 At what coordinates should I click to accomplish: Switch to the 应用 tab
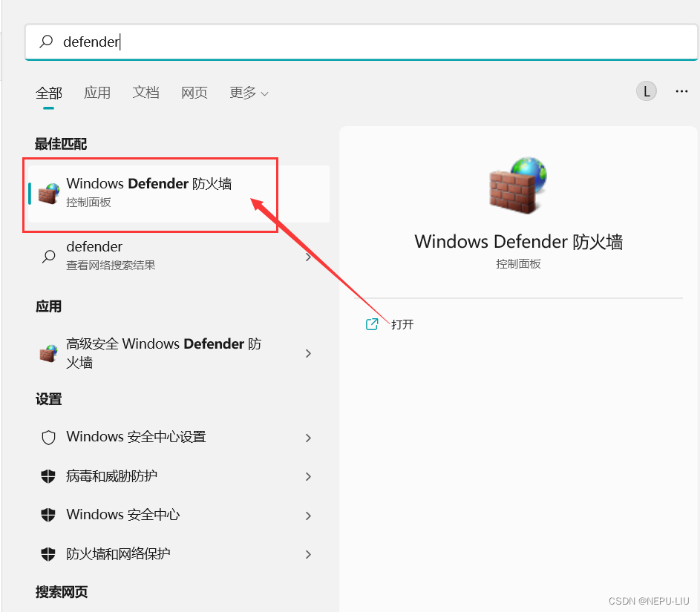point(97,93)
